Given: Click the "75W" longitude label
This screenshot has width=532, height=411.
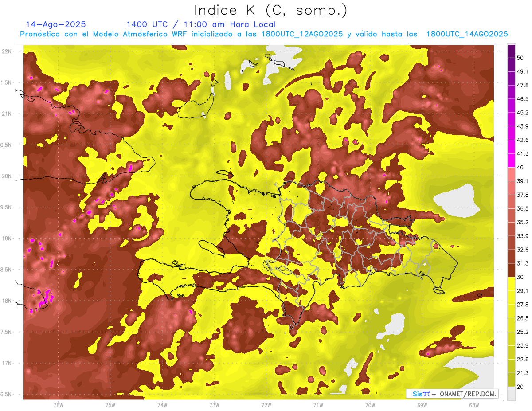Looking at the screenshot, I should [x=110, y=405].
